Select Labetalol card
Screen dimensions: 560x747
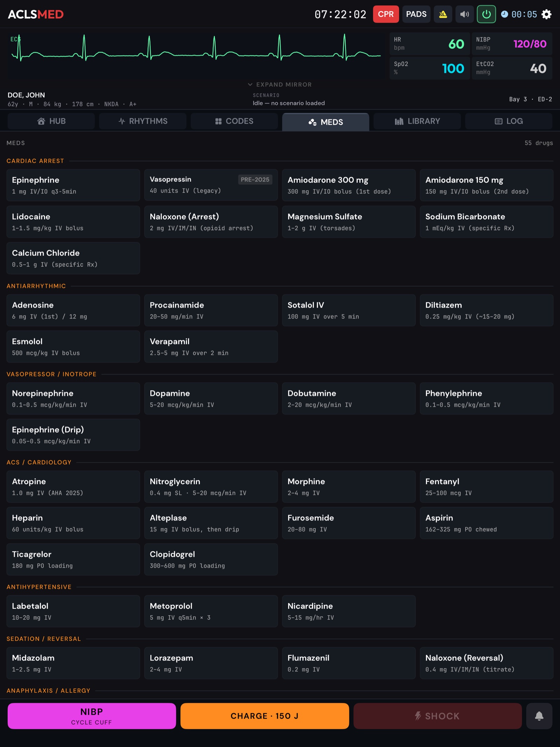[73, 611]
